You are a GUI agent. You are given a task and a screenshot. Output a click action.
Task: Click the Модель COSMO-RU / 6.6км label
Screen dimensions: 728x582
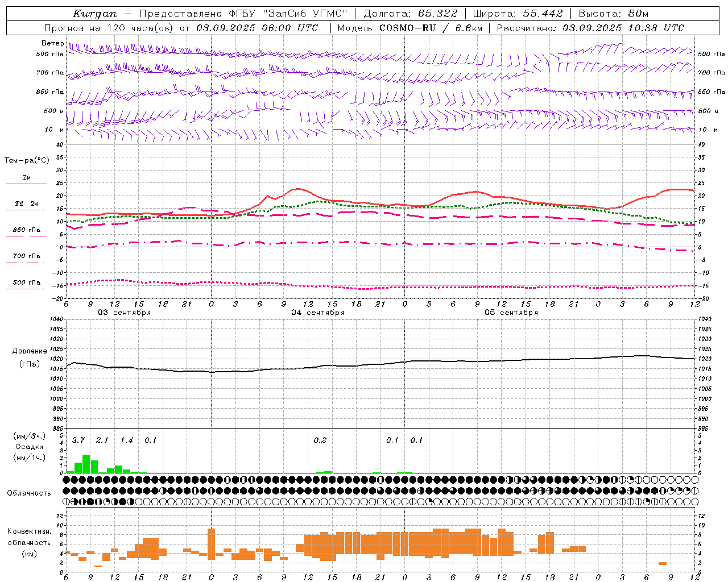409,28
